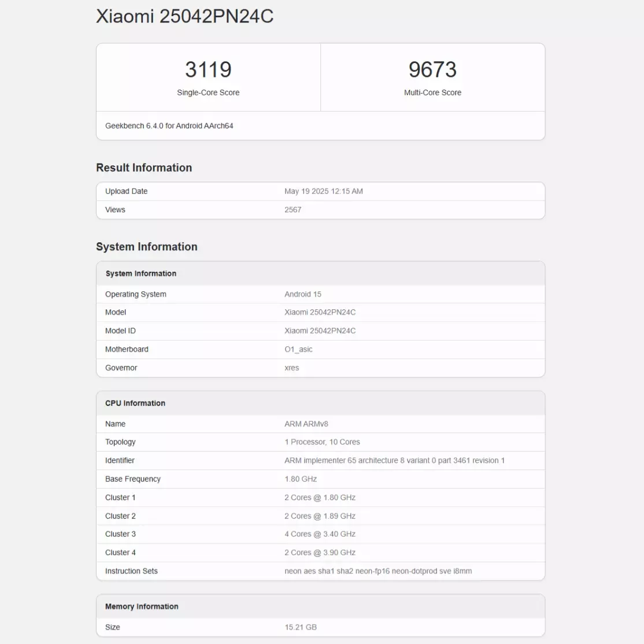Select the 15.21 GB memory size value
The height and width of the screenshot is (644, 644).
(x=301, y=627)
